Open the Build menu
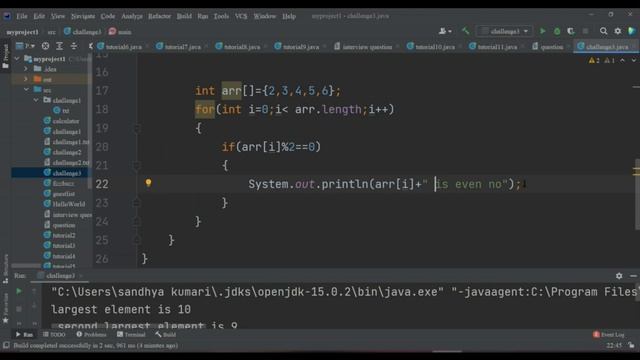 184,16
